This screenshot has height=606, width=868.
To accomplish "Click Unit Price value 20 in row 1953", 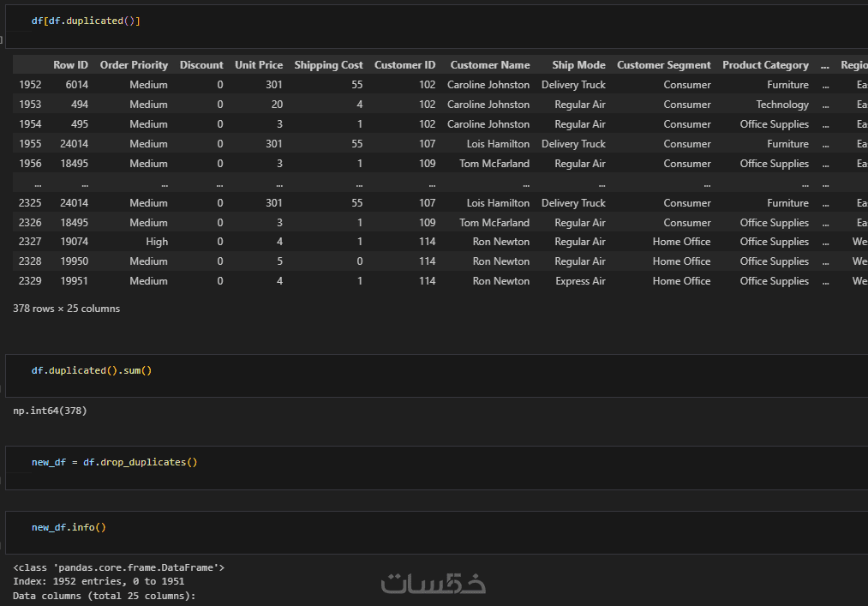I will click(x=278, y=104).
